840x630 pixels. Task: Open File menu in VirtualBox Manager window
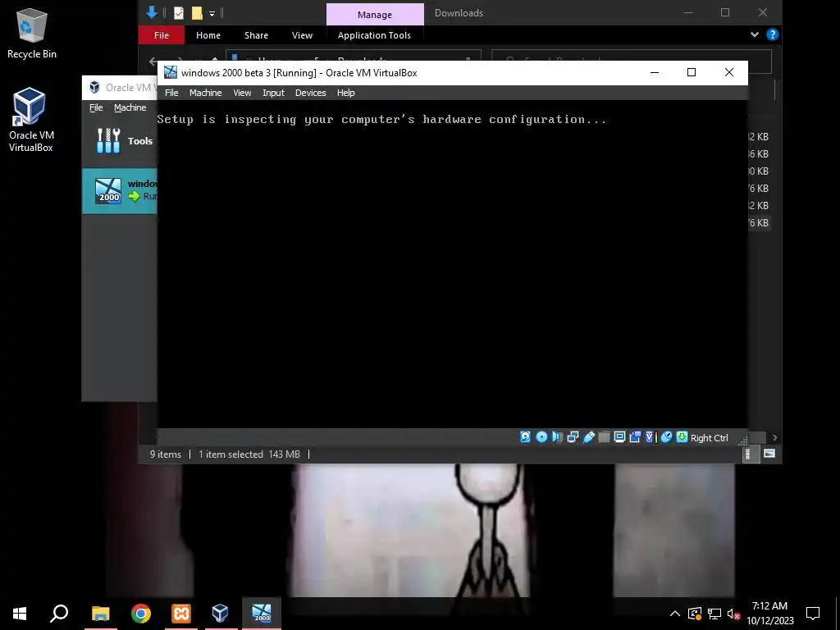click(x=96, y=107)
